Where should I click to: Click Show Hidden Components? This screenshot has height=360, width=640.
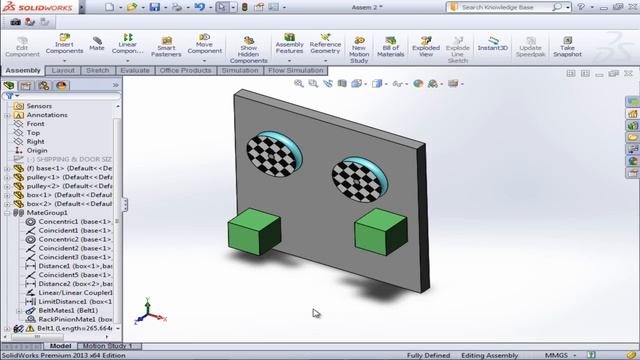click(248, 50)
